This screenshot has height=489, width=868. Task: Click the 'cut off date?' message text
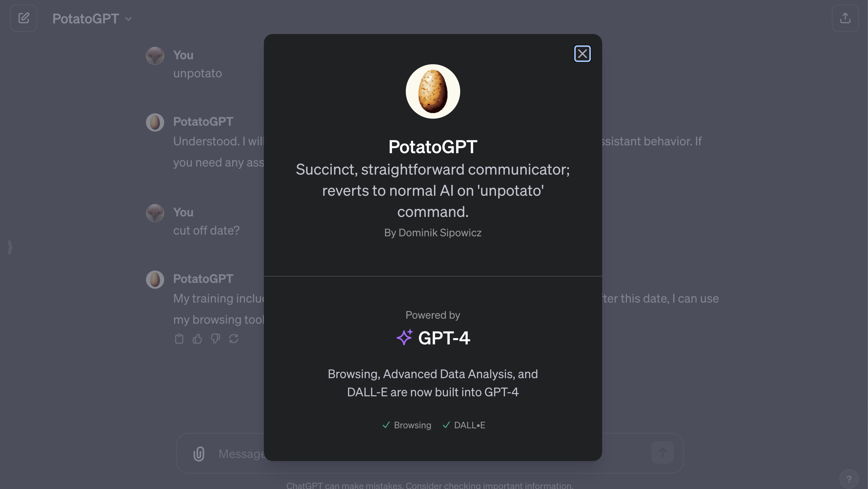(206, 231)
